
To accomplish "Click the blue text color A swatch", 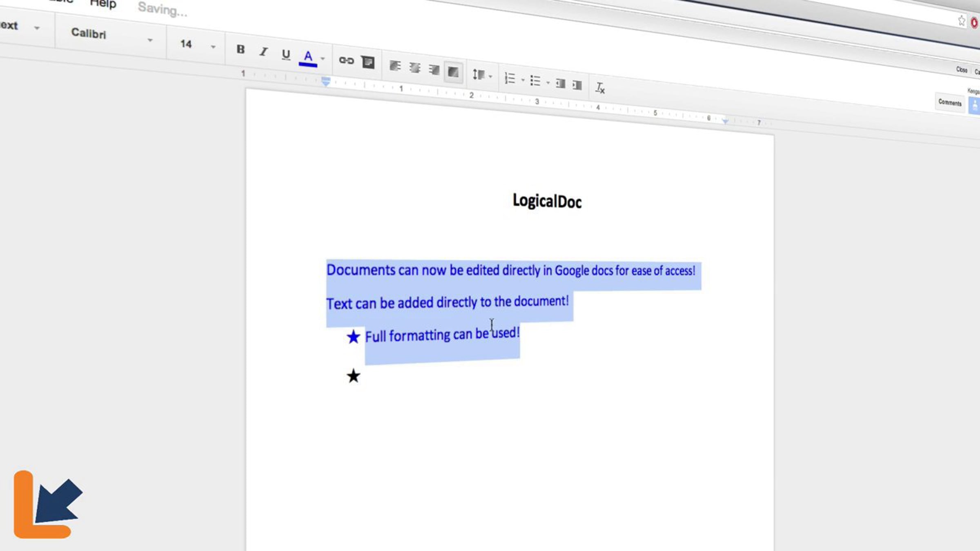I will click(x=308, y=57).
